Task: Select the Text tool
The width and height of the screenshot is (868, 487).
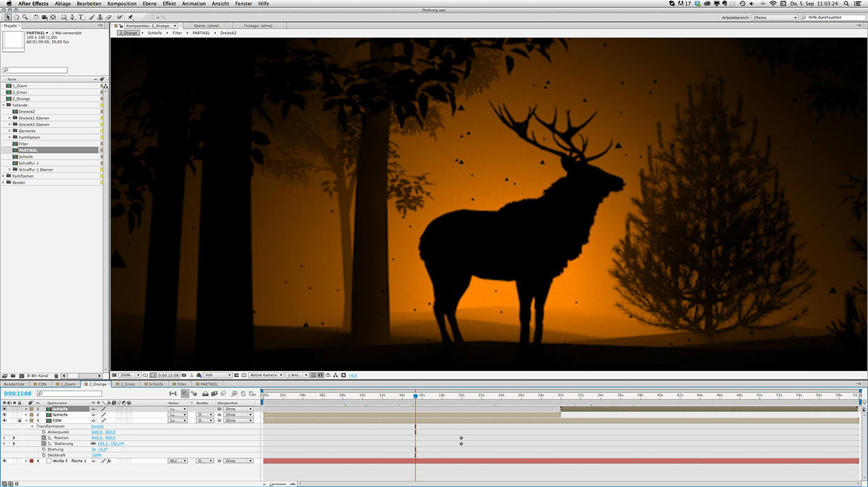Action: 81,17
